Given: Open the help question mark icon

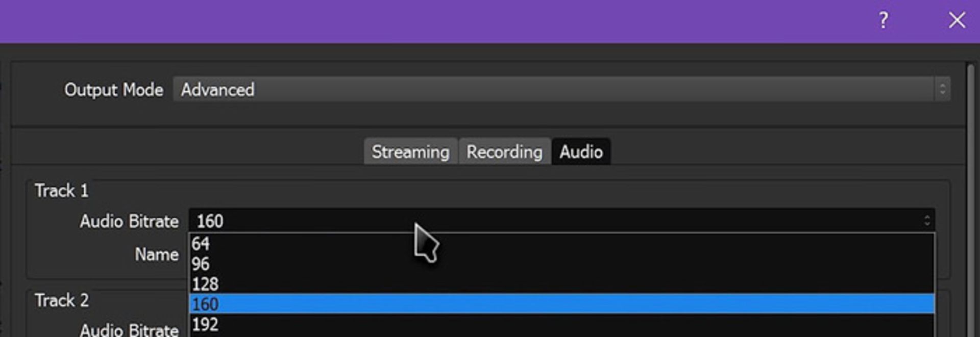Looking at the screenshot, I should [884, 20].
